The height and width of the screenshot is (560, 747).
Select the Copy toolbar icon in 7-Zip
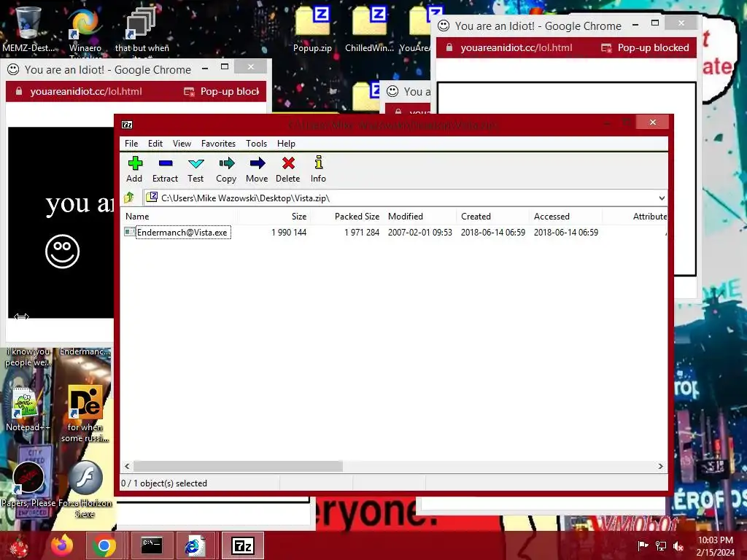[226, 169]
